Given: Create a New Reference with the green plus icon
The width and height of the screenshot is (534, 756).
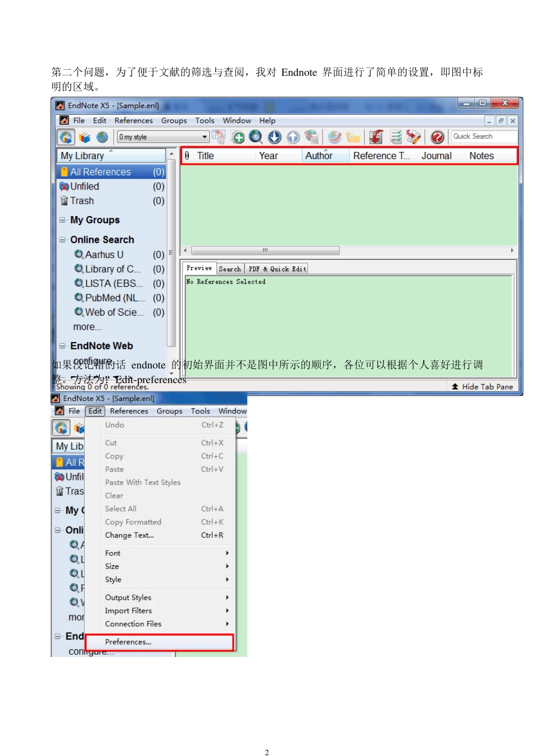Looking at the screenshot, I should pyautogui.click(x=238, y=137).
